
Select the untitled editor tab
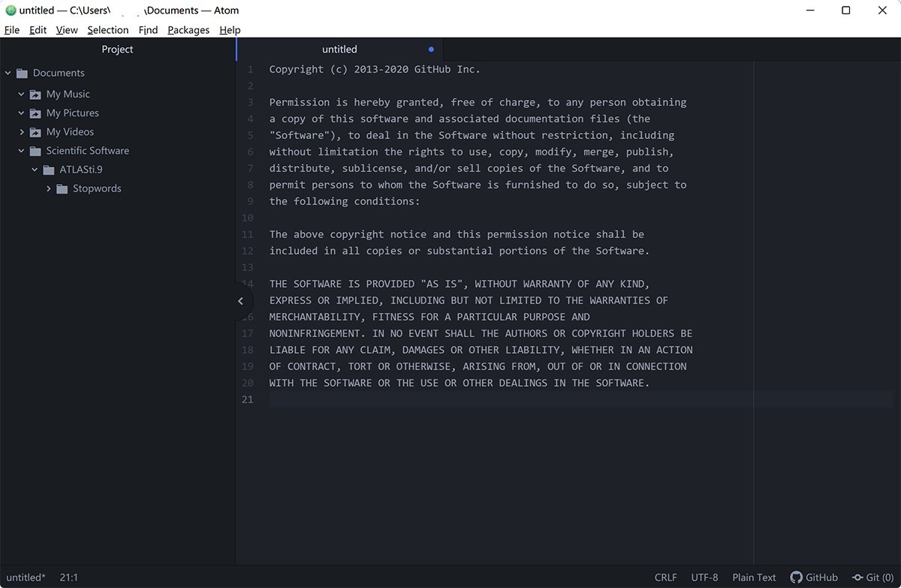[339, 49]
